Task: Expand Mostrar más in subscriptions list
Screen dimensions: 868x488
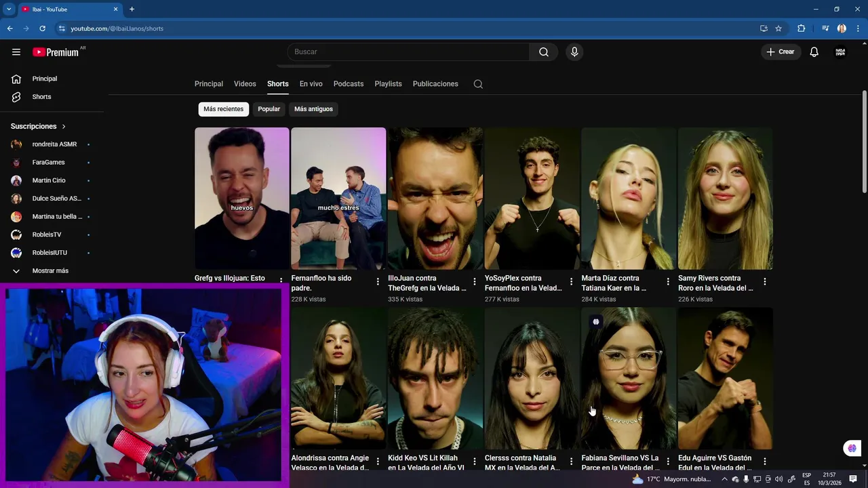Action: pyautogui.click(x=50, y=271)
